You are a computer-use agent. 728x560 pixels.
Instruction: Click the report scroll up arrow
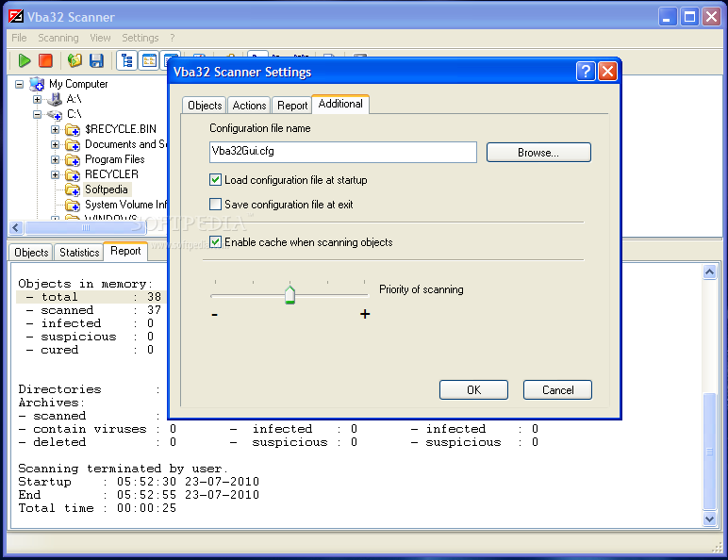click(709, 272)
